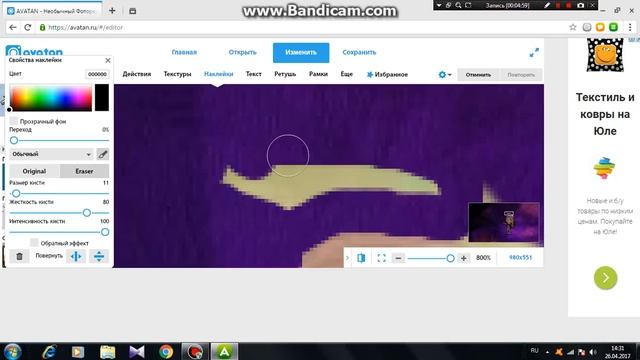
Task: Open the Открыть tab
Action: pos(242,52)
